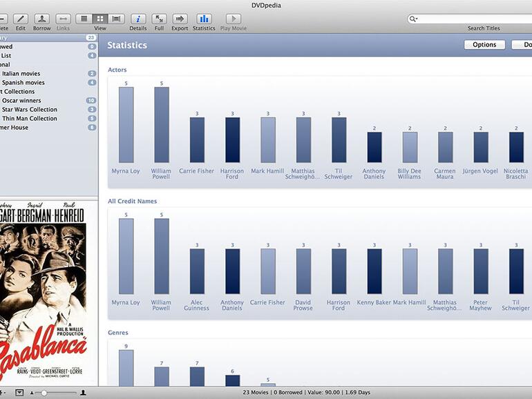Click Peter Mayhew label in Credit Names
Viewport: 532px width, 399px height.
pos(480,305)
